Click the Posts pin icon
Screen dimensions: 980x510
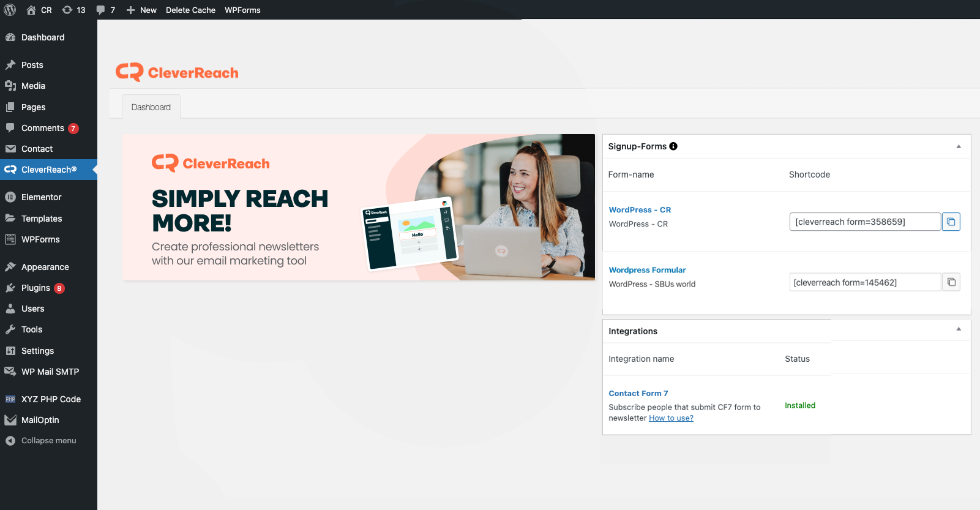(10, 65)
